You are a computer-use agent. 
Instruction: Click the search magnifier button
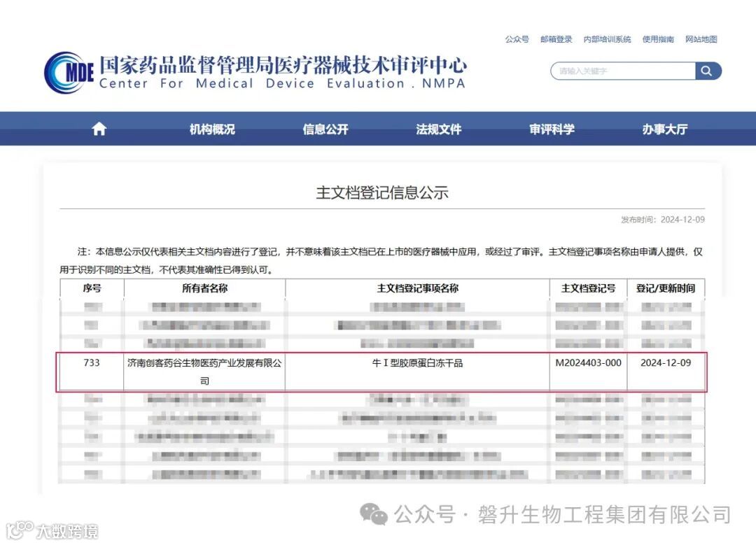[x=708, y=71]
